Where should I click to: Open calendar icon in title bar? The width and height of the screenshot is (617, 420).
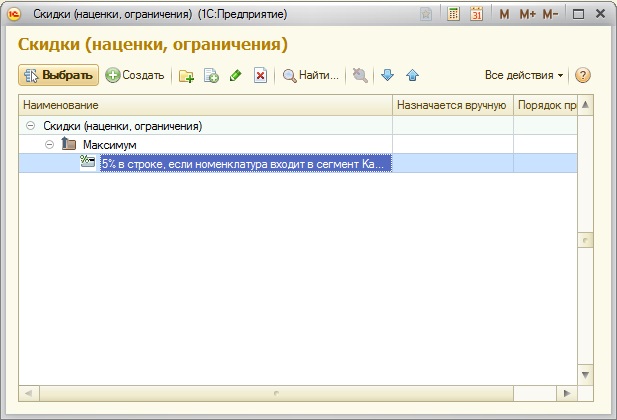pyautogui.click(x=476, y=15)
